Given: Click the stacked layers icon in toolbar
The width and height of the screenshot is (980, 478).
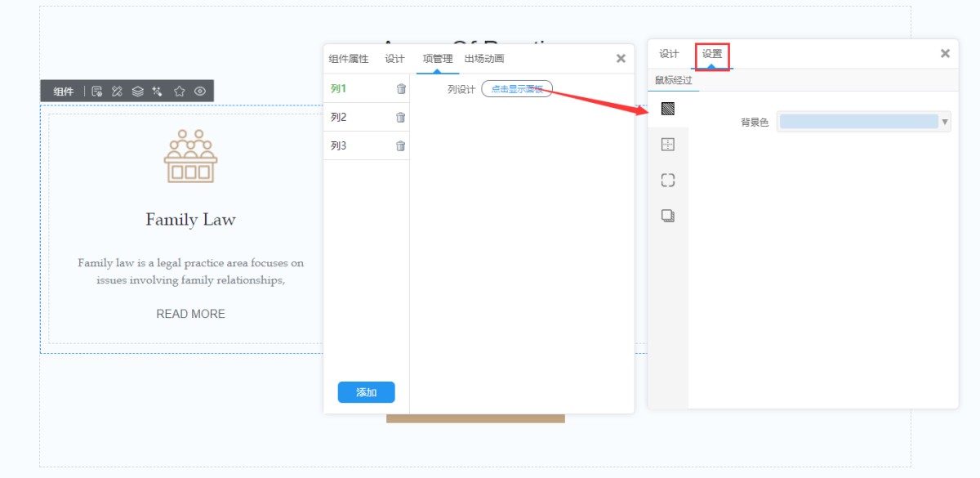Looking at the screenshot, I should pyautogui.click(x=137, y=92).
